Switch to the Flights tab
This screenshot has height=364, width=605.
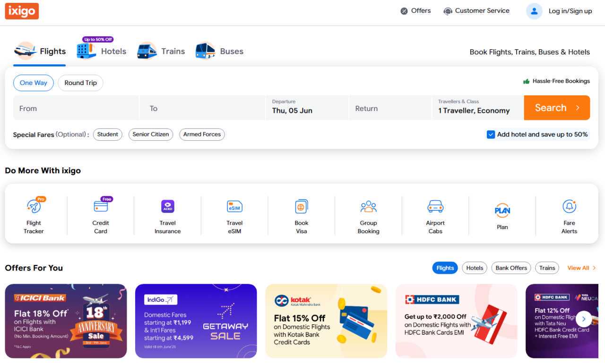(40, 51)
